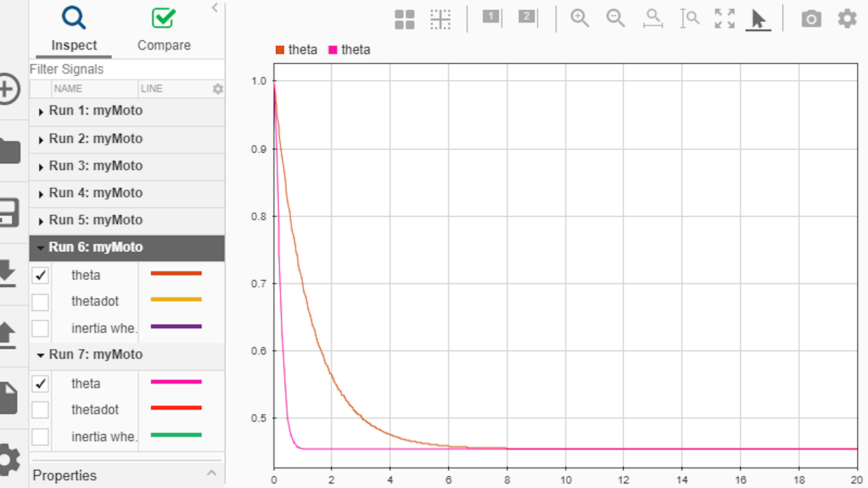
Task: Select the Run 6 thetadot signal name
Action: [x=95, y=301]
